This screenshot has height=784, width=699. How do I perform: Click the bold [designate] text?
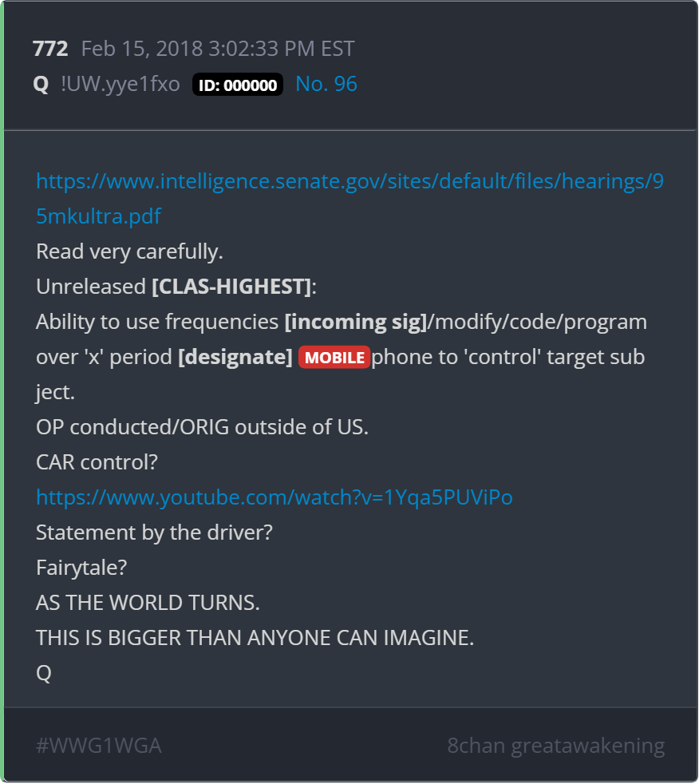click(x=235, y=357)
